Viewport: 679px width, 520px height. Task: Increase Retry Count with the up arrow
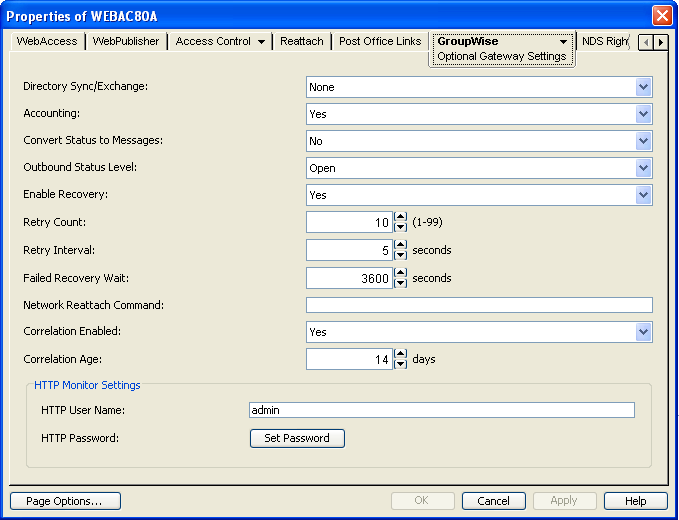click(401, 217)
